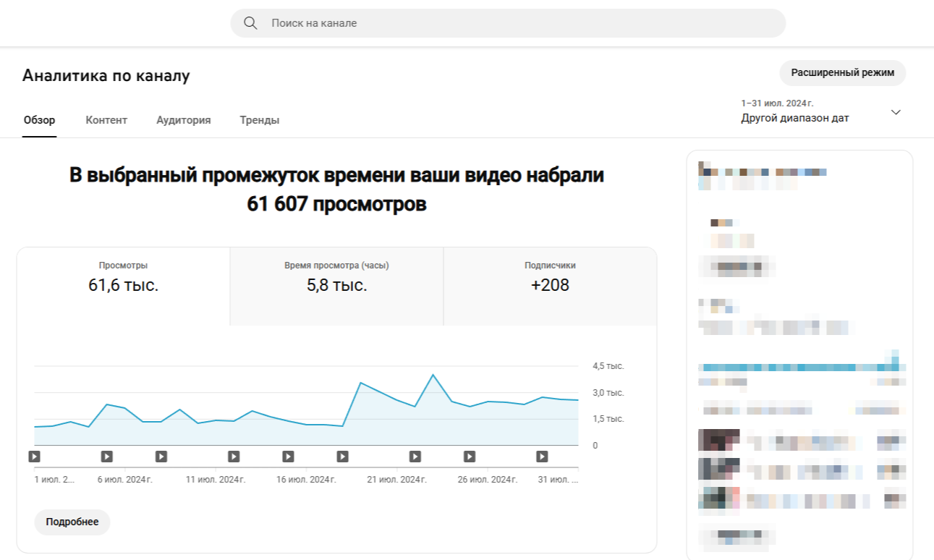The height and width of the screenshot is (560, 934).
Task: Select the video marker above the "16 июл. 2024 г." label
Action: [x=288, y=457]
